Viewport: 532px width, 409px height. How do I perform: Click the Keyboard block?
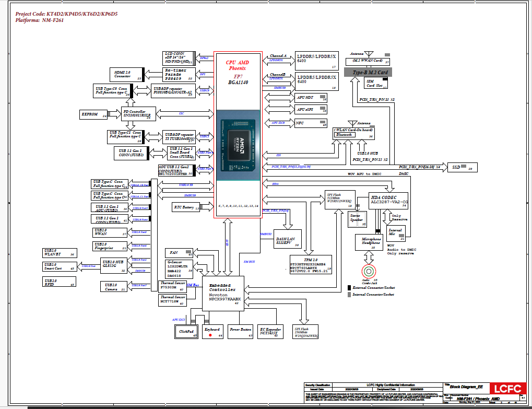tap(212, 332)
